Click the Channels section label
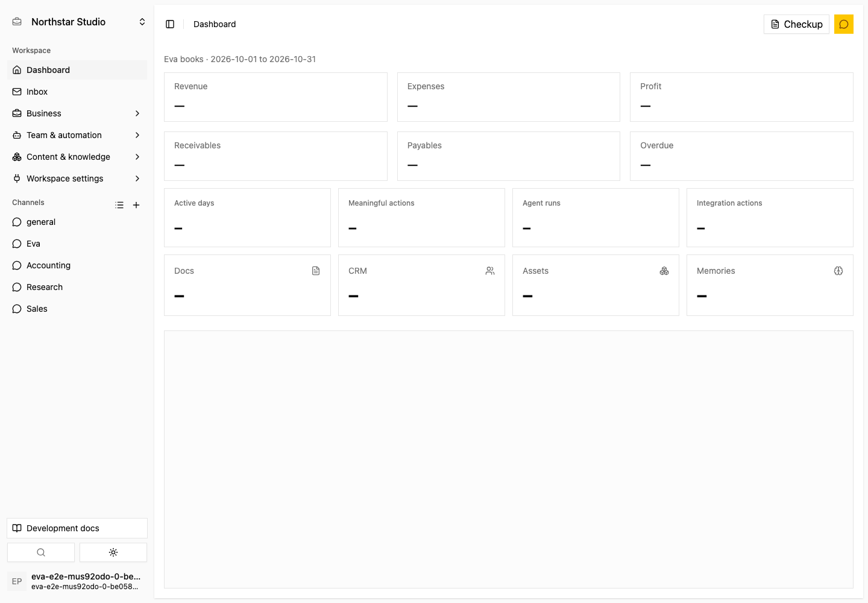868x603 pixels. [28, 203]
